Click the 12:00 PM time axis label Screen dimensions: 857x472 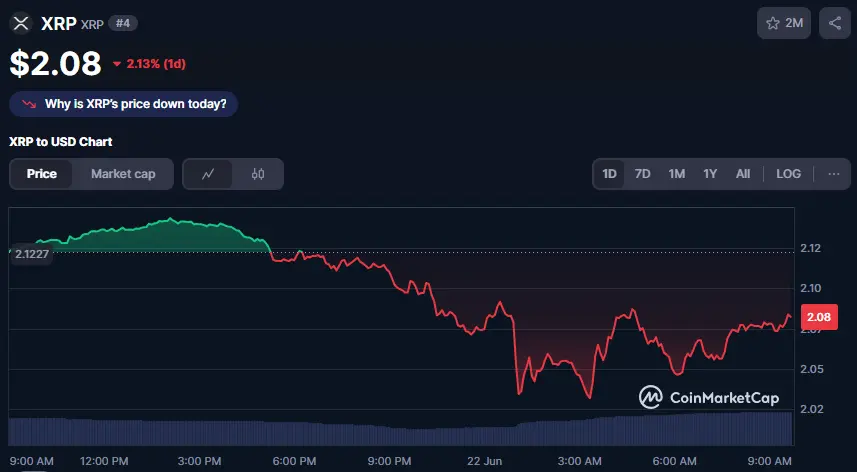(x=104, y=461)
